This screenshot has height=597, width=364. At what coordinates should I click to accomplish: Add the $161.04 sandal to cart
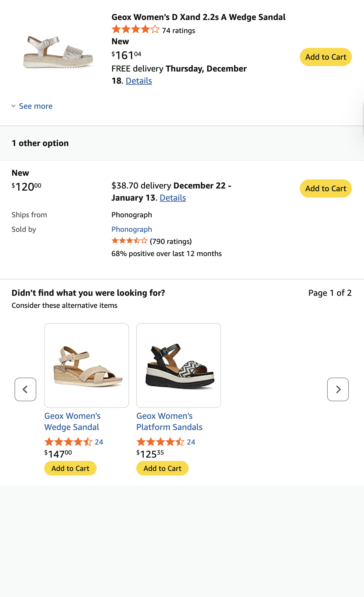point(326,57)
